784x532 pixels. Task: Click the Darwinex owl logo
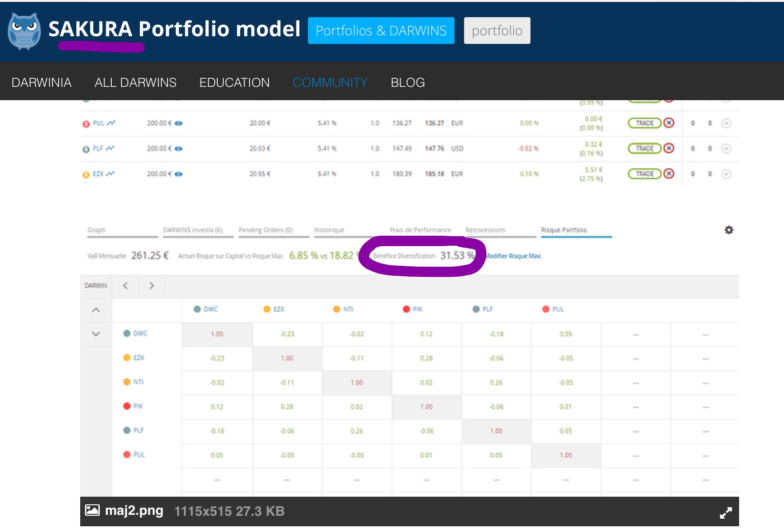click(24, 31)
